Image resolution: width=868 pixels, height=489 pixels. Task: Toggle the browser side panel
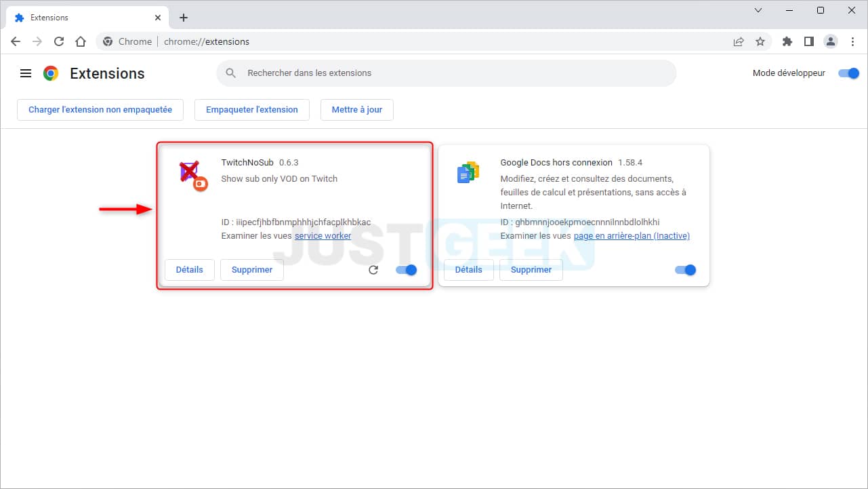pyautogui.click(x=808, y=41)
